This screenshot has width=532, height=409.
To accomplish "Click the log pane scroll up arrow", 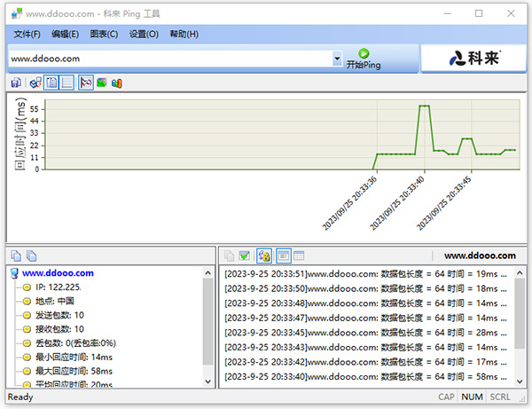I will pos(520,272).
